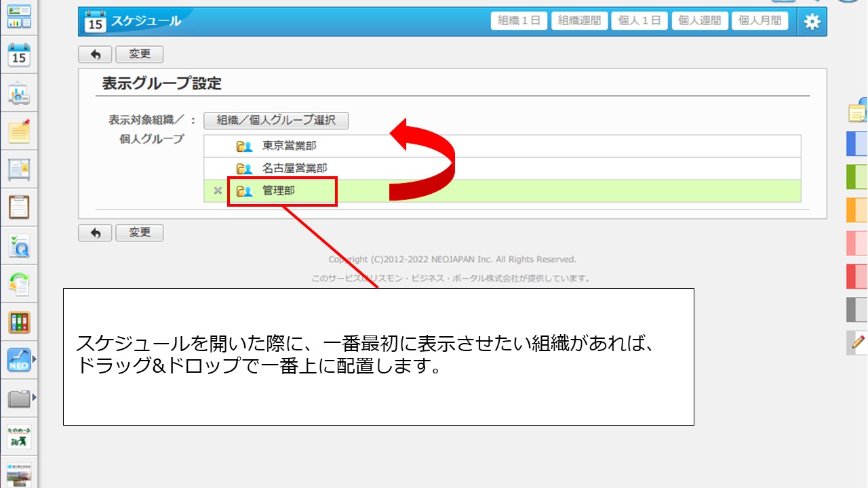868x488 pixels.
Task: Pick the light pink color swatch
Action: click(x=857, y=243)
